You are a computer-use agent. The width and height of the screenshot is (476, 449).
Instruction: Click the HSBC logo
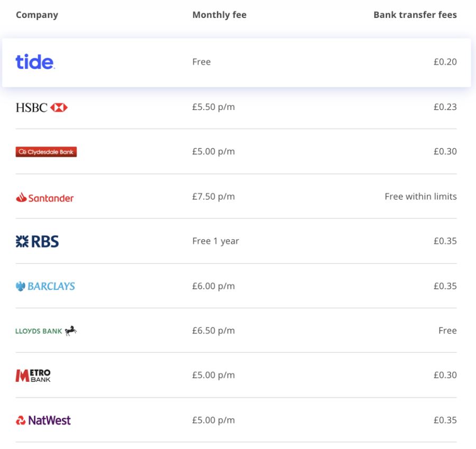tap(42, 107)
